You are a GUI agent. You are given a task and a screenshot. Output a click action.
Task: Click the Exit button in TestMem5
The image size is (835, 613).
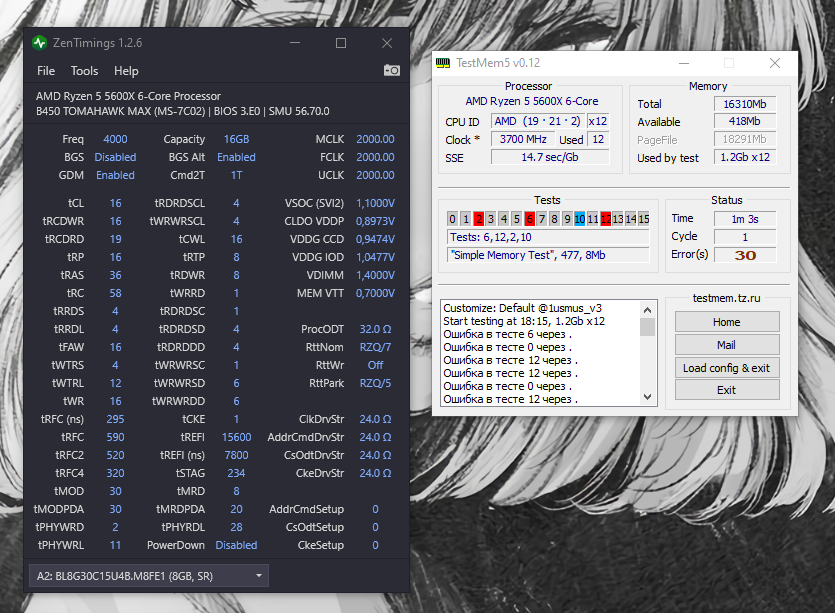(x=727, y=390)
